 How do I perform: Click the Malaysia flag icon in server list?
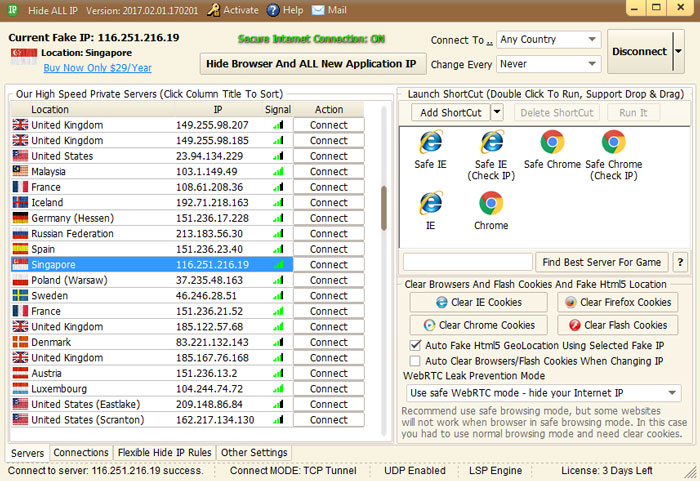[x=20, y=171]
